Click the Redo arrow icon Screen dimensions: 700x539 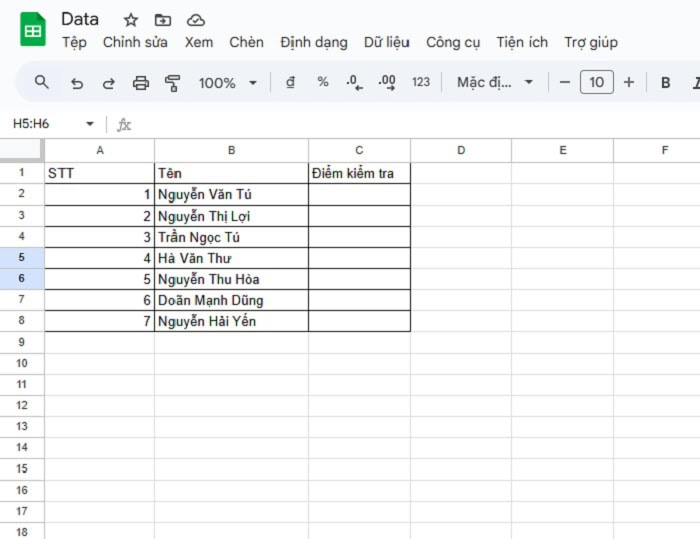coord(108,83)
